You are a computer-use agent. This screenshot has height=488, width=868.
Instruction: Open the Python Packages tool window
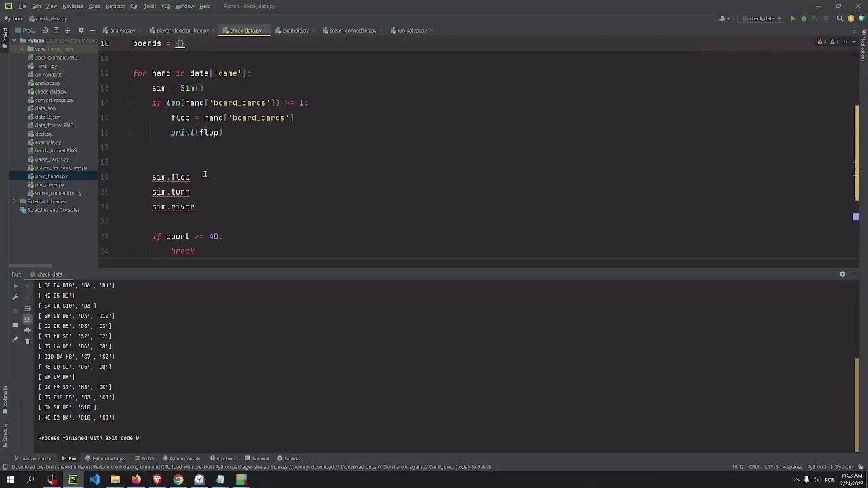[x=107, y=458]
